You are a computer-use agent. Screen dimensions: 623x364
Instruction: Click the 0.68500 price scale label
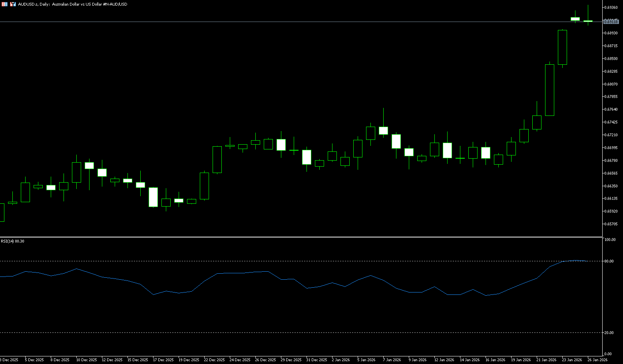[611, 59]
